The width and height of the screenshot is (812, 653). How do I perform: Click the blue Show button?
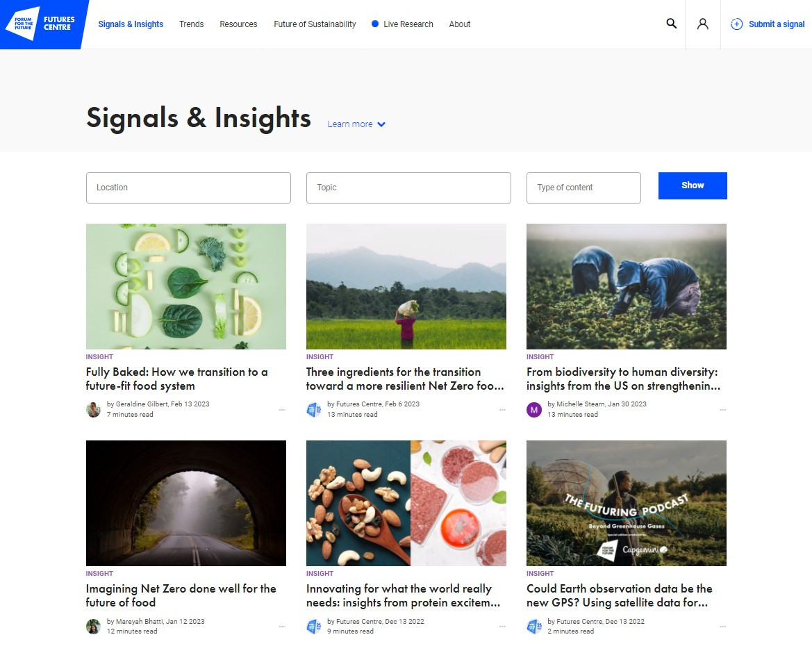point(693,185)
